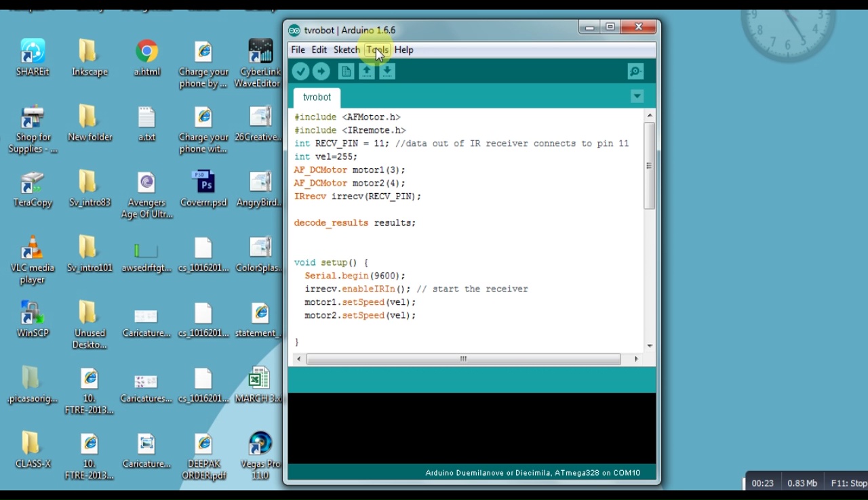
Task: Select the ColorSplas desktop file icon
Action: pyautogui.click(x=258, y=254)
